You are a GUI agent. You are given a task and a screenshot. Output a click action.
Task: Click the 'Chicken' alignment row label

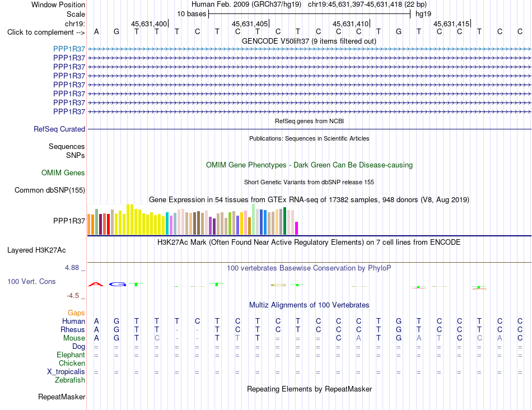[x=72, y=363]
